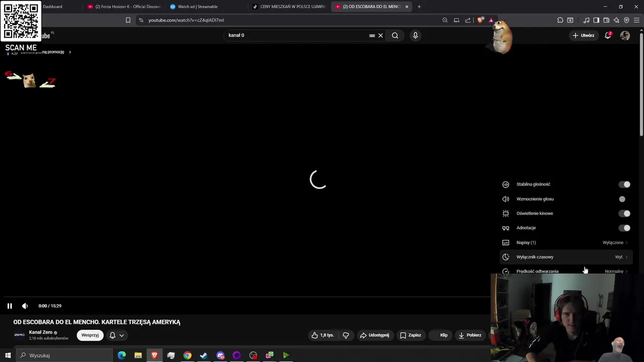Switch to the CENY MIESZKAŃ W POLSCE tab
Viewport: 644px width, 362px height.
(289, 7)
